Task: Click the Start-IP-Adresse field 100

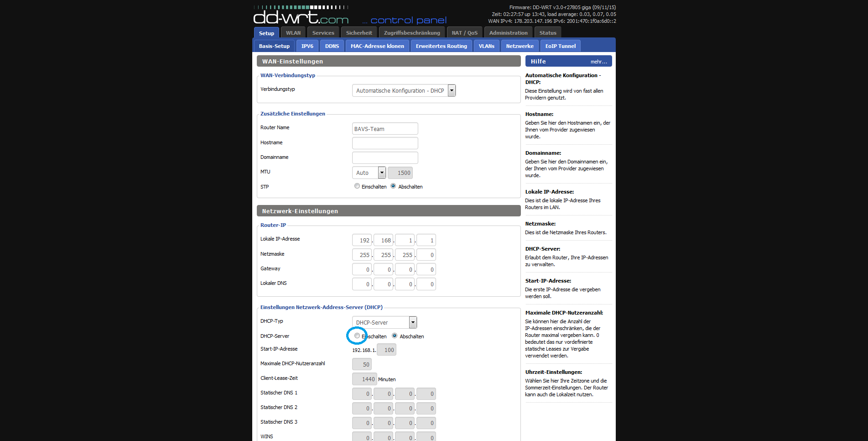Action: click(387, 350)
